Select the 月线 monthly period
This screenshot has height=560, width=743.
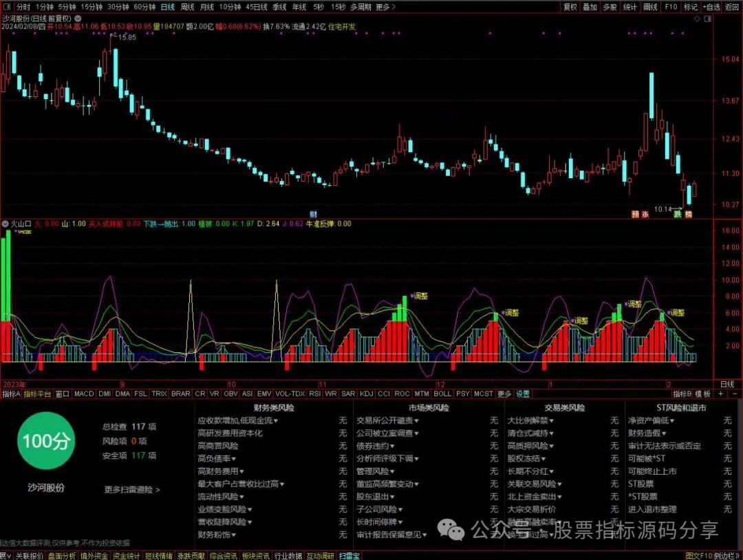(x=207, y=7)
